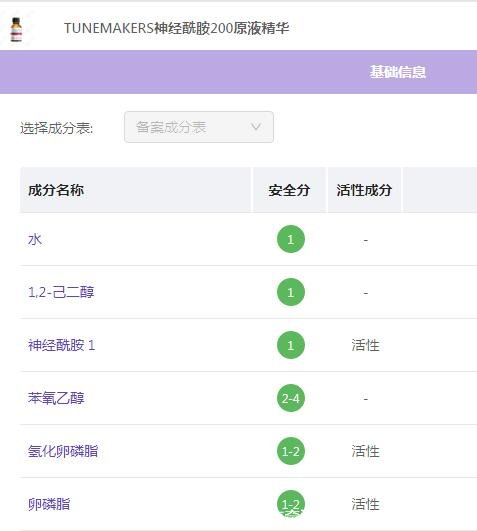Click the 成分名称 column header
Viewport: 477px width, 531px height.
click(x=56, y=190)
